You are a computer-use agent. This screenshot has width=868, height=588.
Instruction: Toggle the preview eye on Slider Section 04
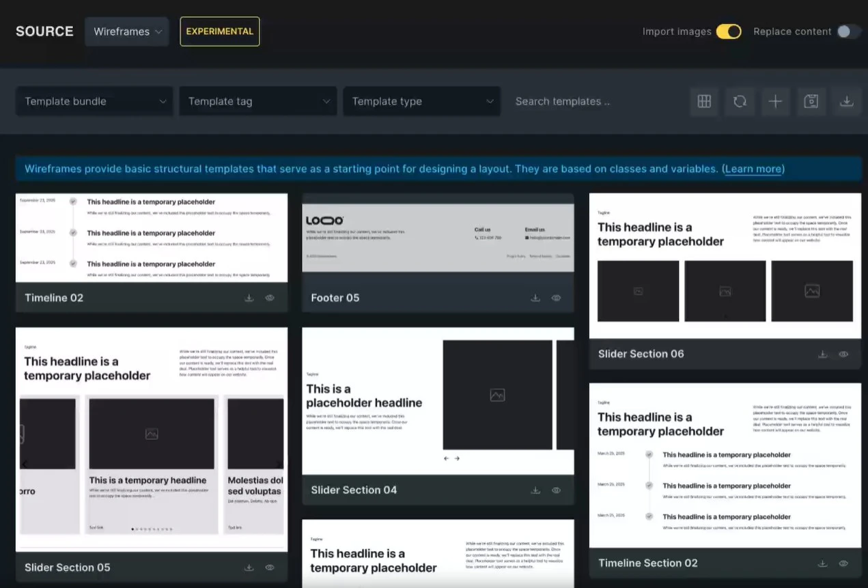click(556, 490)
